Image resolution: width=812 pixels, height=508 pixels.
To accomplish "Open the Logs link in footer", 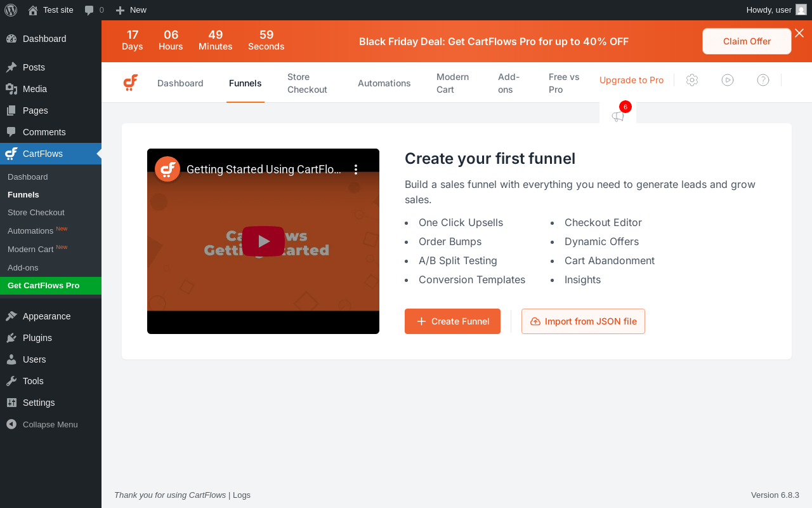I will point(242,495).
